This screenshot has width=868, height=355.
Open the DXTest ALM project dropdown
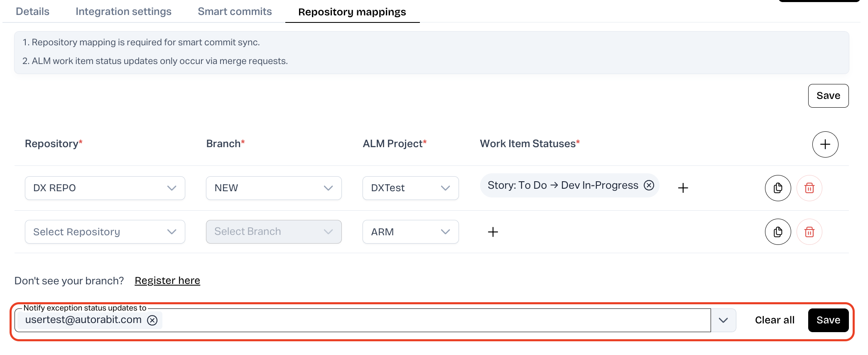(x=410, y=188)
